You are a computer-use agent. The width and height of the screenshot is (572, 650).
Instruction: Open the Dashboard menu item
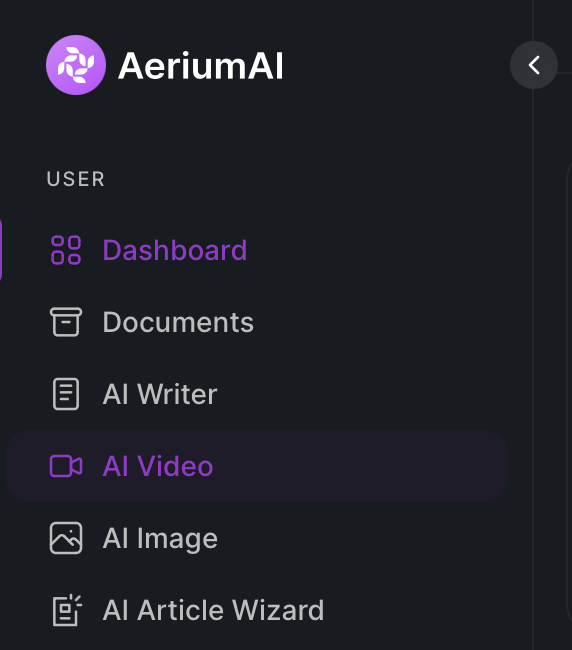pyautogui.click(x=175, y=250)
